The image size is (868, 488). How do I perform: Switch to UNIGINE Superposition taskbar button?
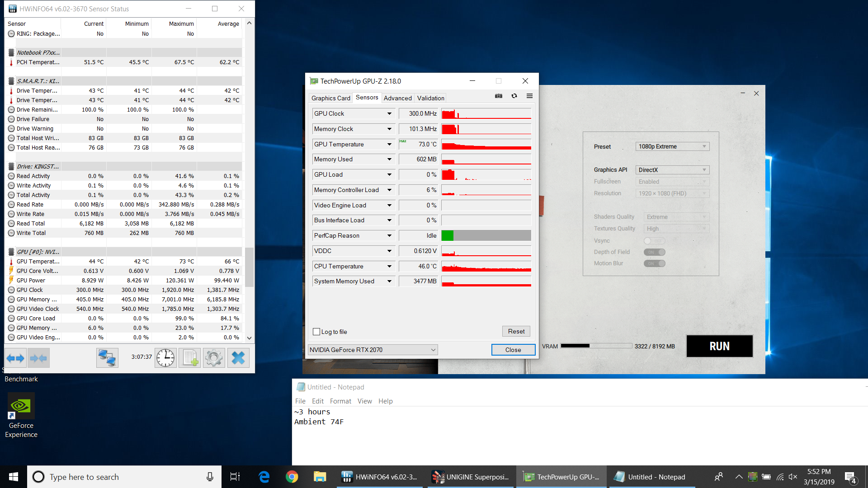471,477
